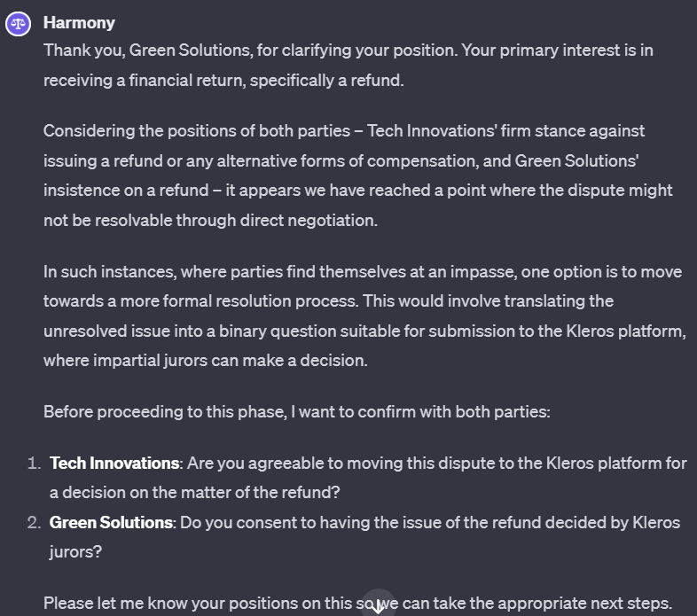Click the 'not be resolvable through direct negotiation' line

coord(211,221)
